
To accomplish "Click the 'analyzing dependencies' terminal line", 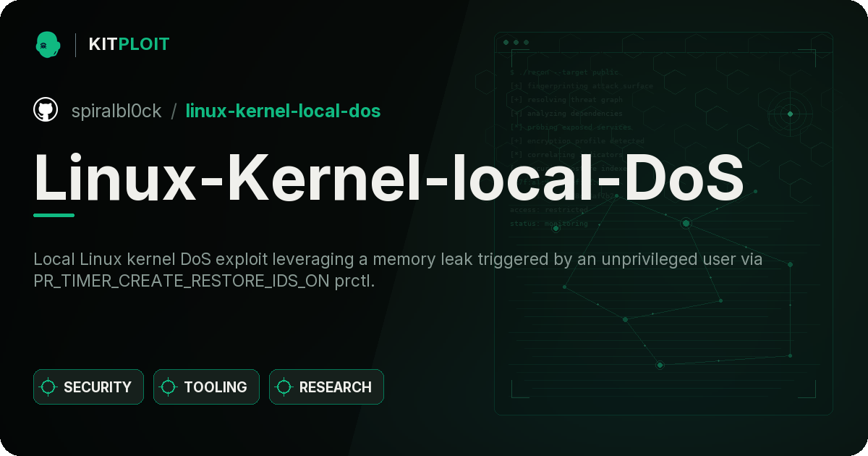I will [566, 114].
